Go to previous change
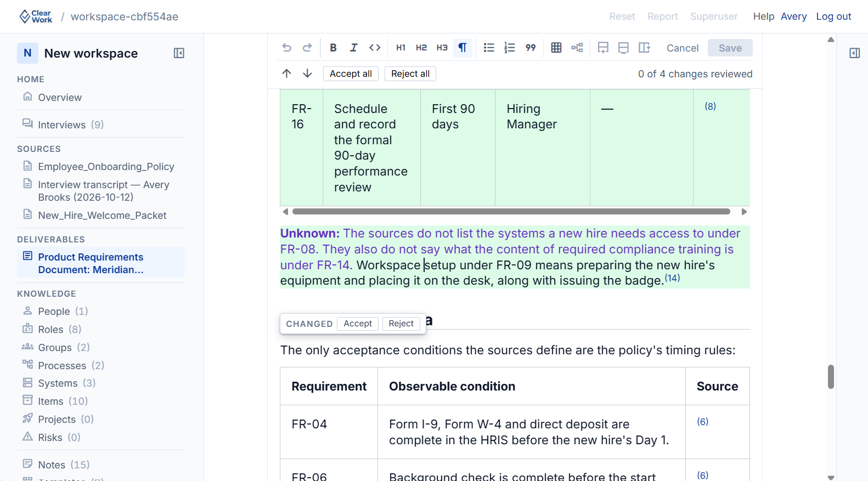Screen dimensions: 868x481 click(286, 73)
